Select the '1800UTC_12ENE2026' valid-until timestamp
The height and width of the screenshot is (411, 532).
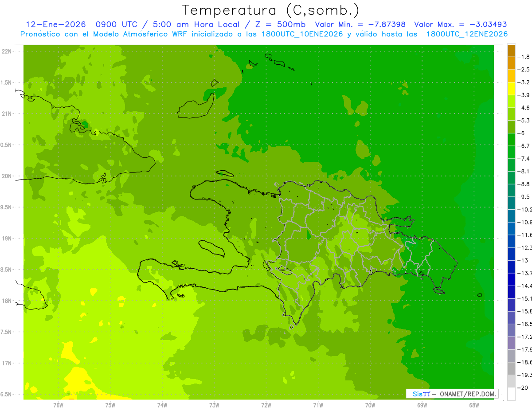tap(467, 34)
